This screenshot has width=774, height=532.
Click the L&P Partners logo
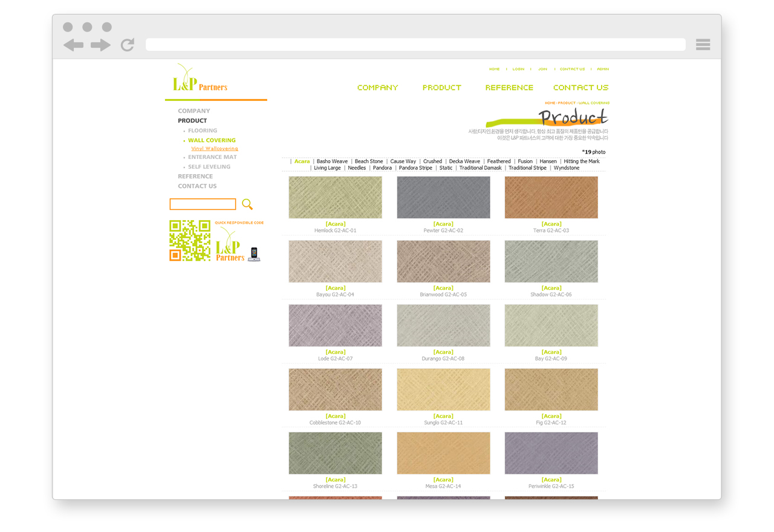[200, 78]
